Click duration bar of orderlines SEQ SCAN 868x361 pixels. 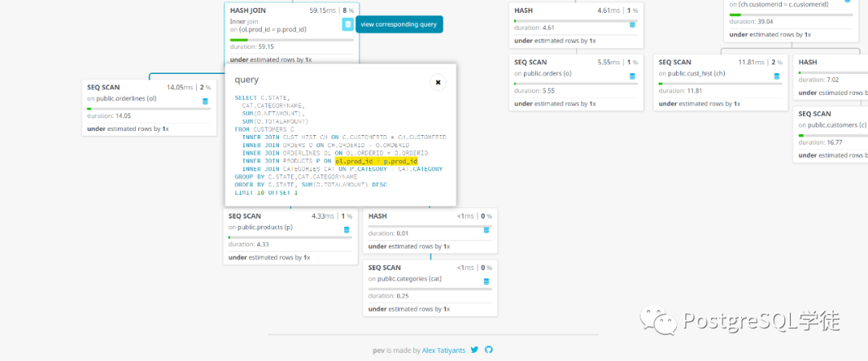click(149, 109)
